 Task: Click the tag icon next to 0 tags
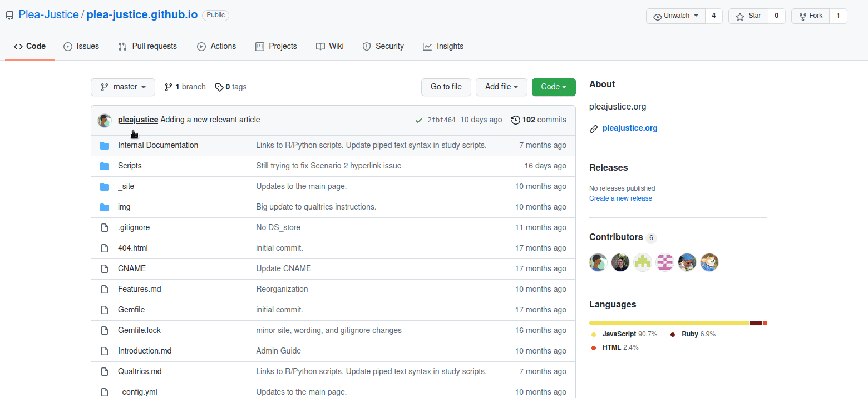click(x=219, y=87)
